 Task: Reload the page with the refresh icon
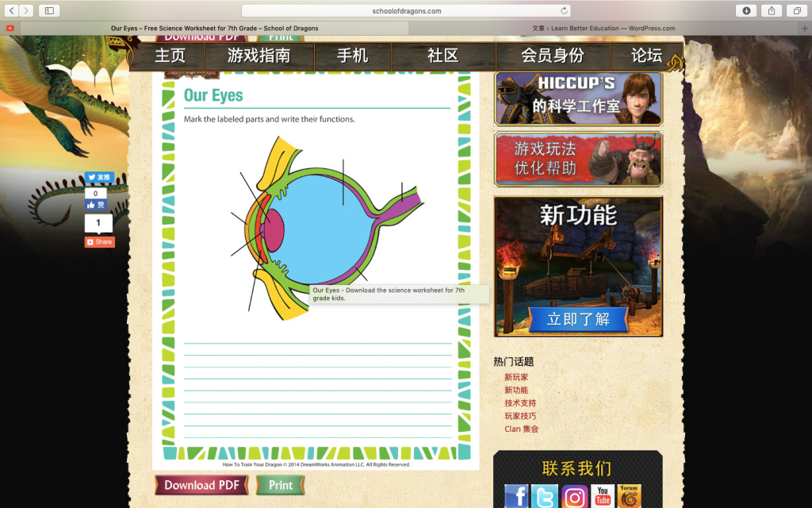pyautogui.click(x=564, y=11)
